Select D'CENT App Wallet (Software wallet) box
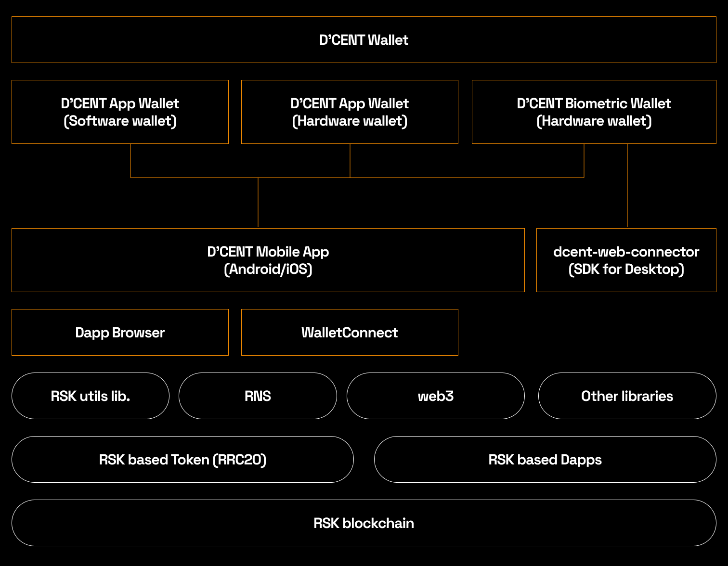This screenshot has width=728, height=566. click(120, 112)
